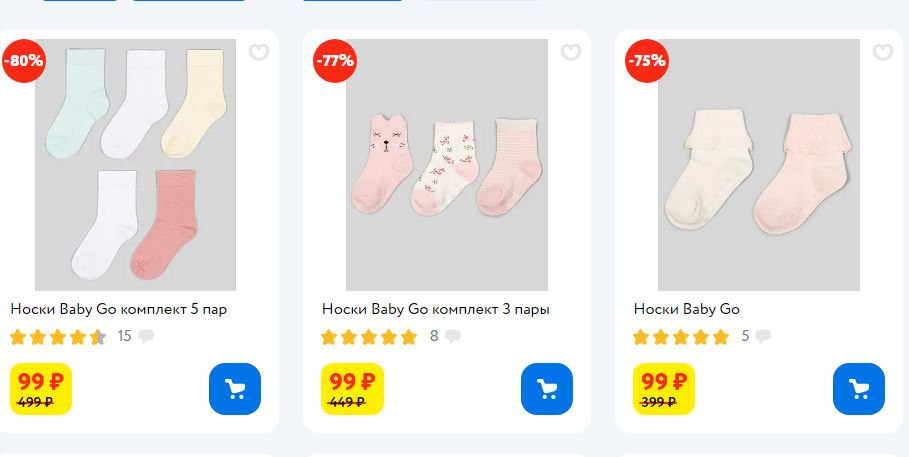Screen dimensions: 909x457
Task: Toggle heart on ruffled Baby Go socks
Action: [x=882, y=53]
